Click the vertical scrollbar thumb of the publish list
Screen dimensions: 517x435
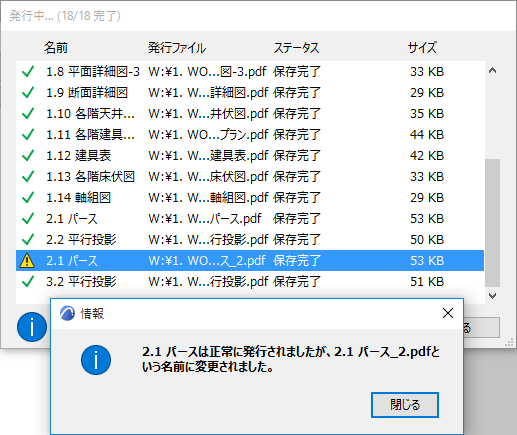[x=492, y=223]
